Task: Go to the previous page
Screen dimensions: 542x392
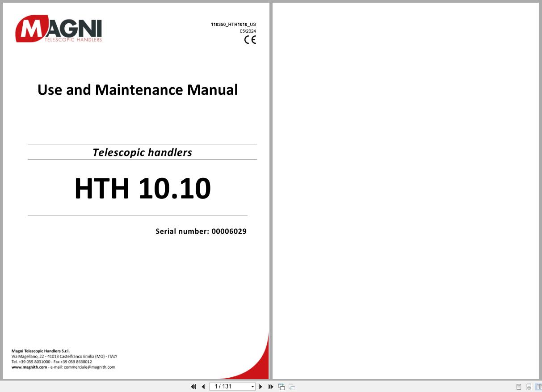Action: tap(203, 387)
